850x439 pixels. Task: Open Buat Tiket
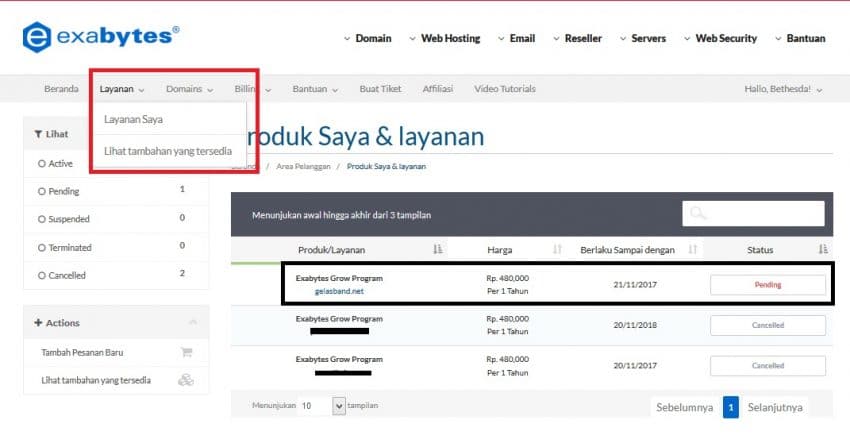(381, 89)
